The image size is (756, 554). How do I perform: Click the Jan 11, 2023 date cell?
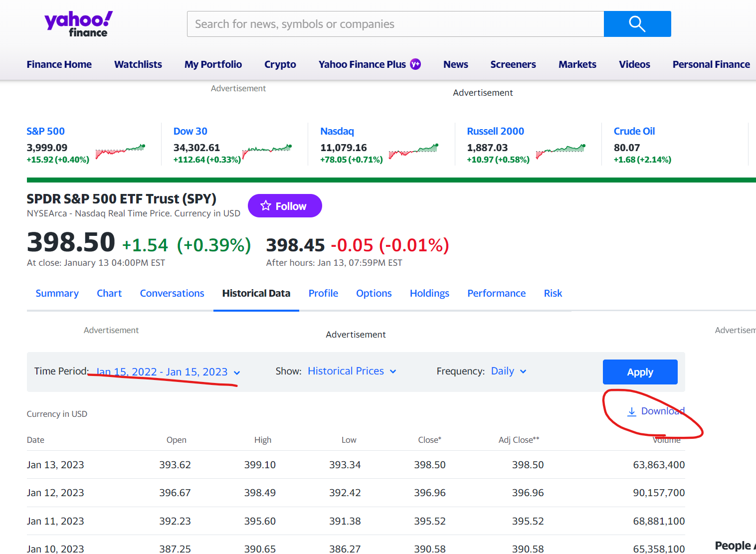click(55, 521)
